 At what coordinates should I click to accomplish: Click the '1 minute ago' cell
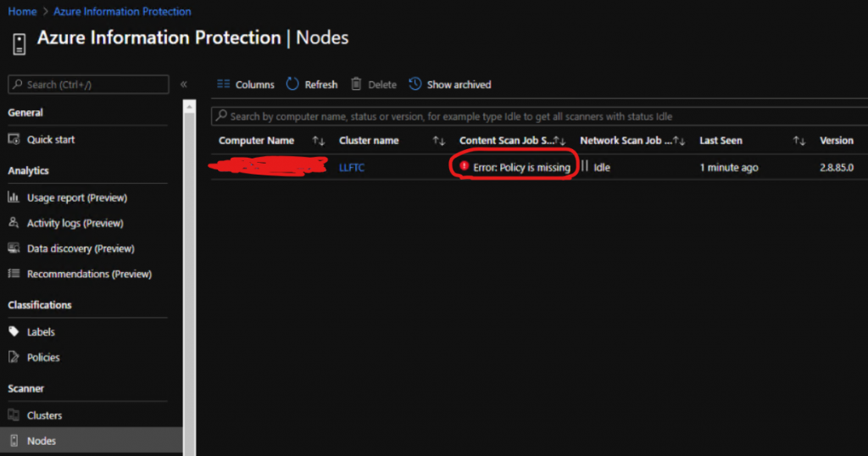pyautogui.click(x=728, y=167)
